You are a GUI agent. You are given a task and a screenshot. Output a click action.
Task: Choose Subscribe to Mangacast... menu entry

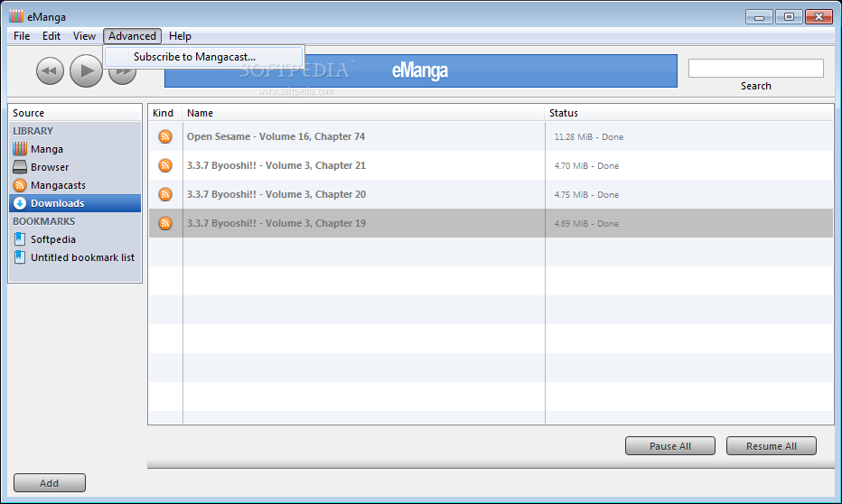click(203, 57)
